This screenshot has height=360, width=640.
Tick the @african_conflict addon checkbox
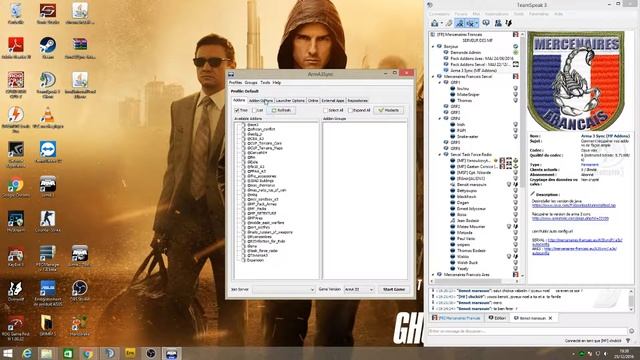(244, 129)
